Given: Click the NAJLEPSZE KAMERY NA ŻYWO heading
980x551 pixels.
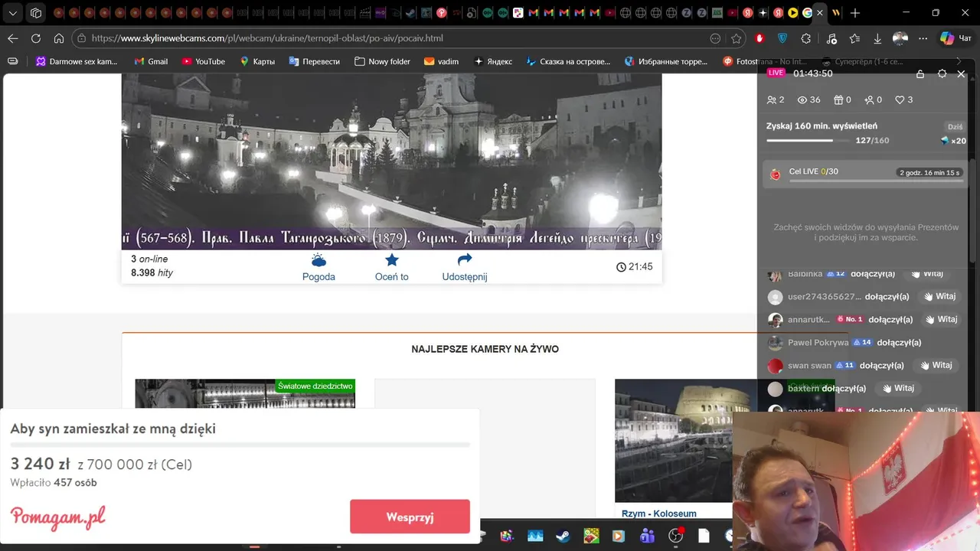Looking at the screenshot, I should click(485, 349).
